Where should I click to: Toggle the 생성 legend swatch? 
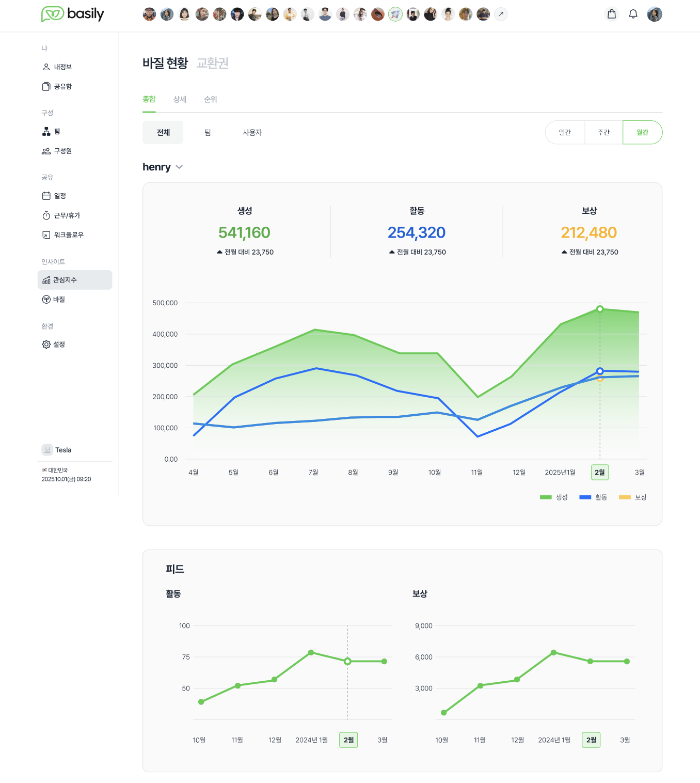click(x=546, y=497)
